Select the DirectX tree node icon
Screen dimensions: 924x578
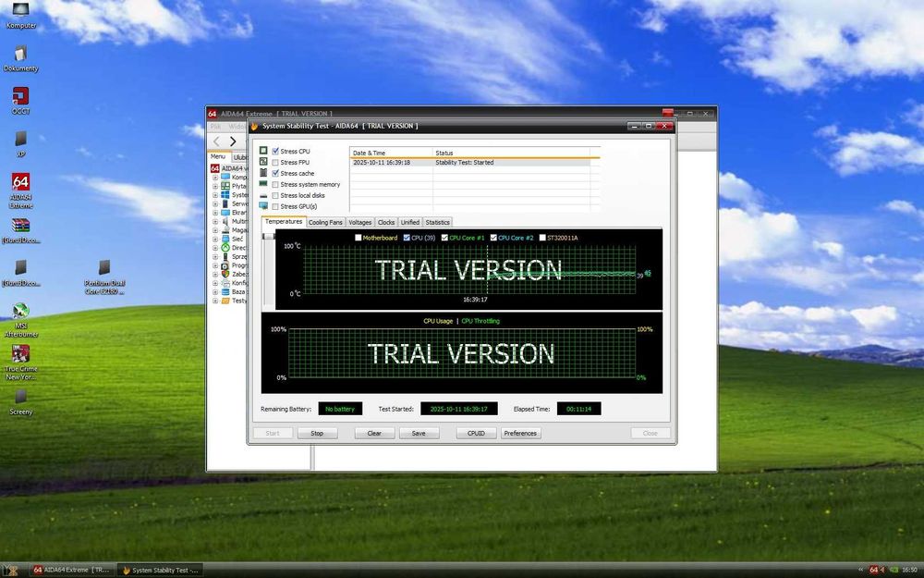[225, 248]
